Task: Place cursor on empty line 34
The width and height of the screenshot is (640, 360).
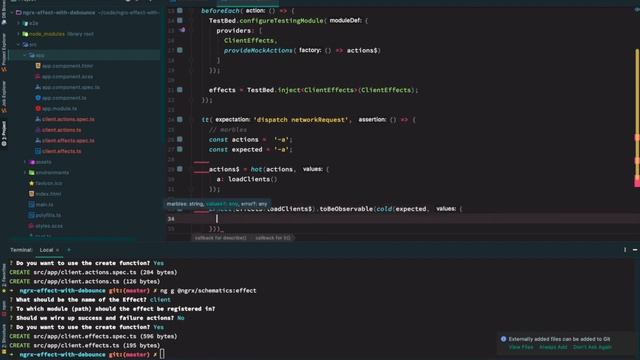Action: 408,219
